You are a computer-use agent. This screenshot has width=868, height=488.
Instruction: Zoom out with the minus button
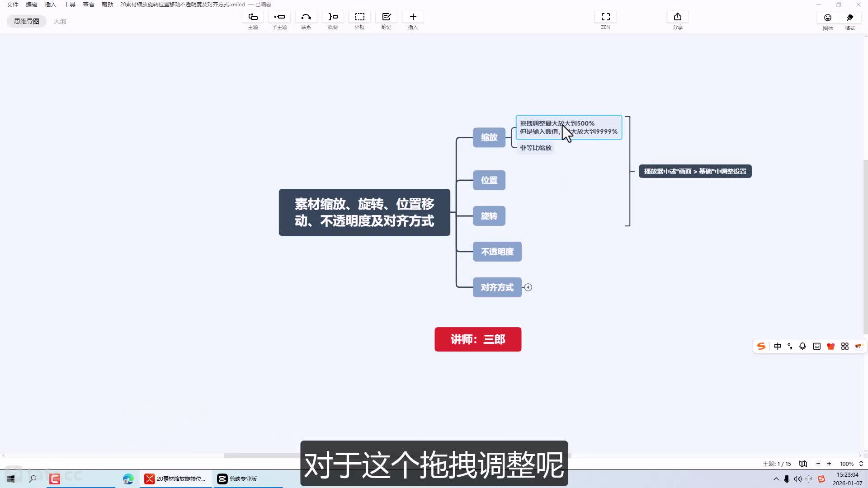pos(818,464)
